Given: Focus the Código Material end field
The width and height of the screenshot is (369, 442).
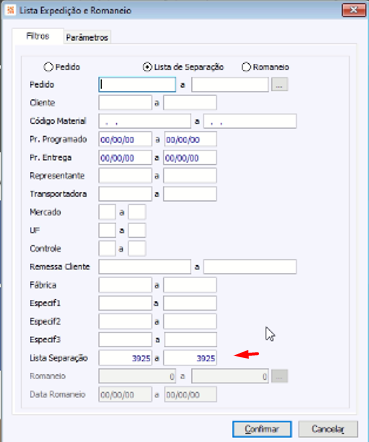Looking at the screenshot, I should pyautogui.click(x=250, y=121).
